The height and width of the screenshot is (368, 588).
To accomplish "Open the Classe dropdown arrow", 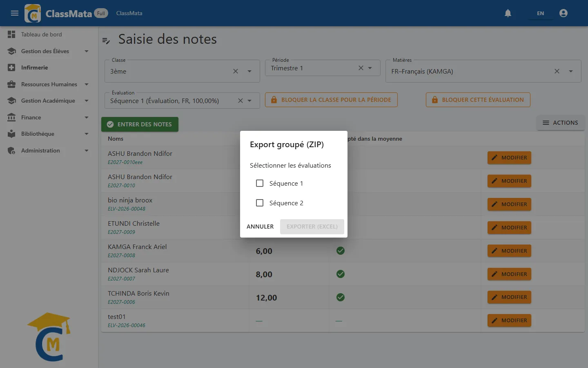I will pos(249,71).
